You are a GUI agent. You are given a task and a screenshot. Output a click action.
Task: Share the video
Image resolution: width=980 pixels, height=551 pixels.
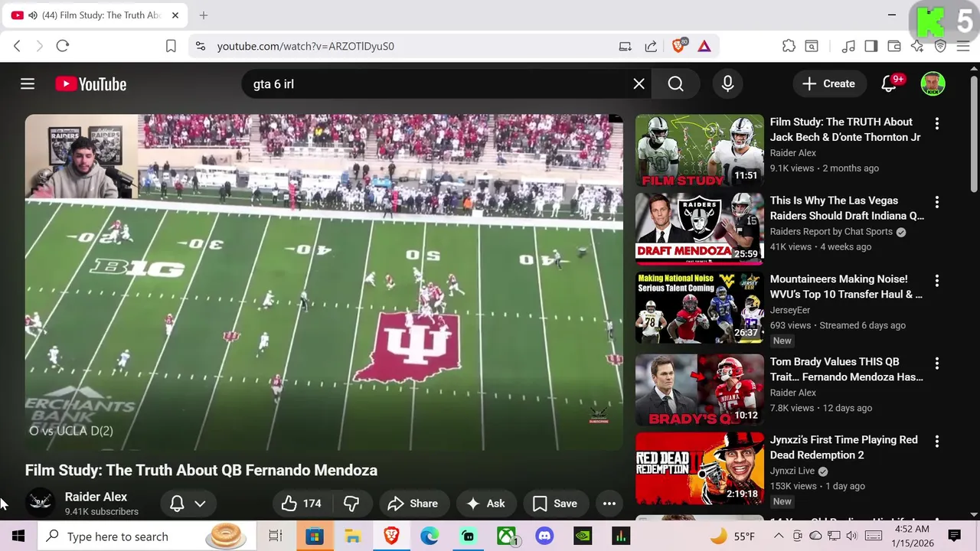tap(413, 504)
